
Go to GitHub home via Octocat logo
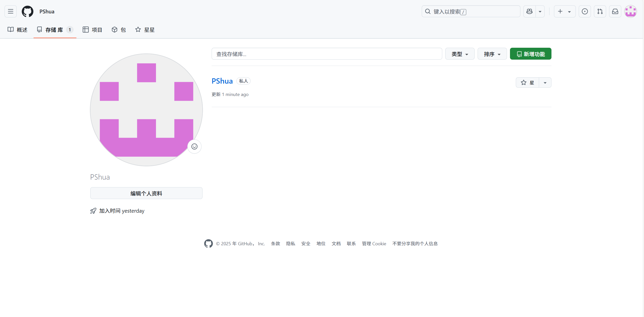28,11
